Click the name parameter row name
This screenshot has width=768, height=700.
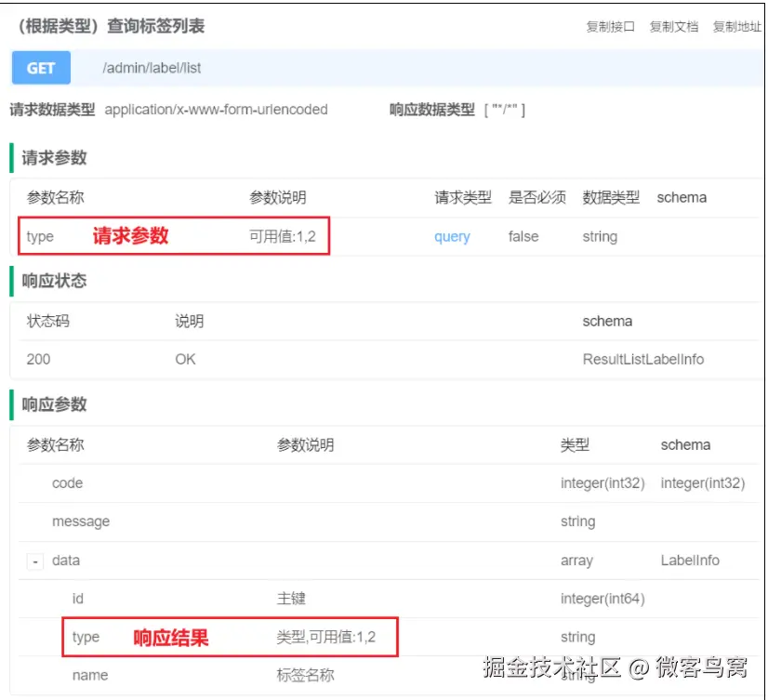[x=90, y=676]
